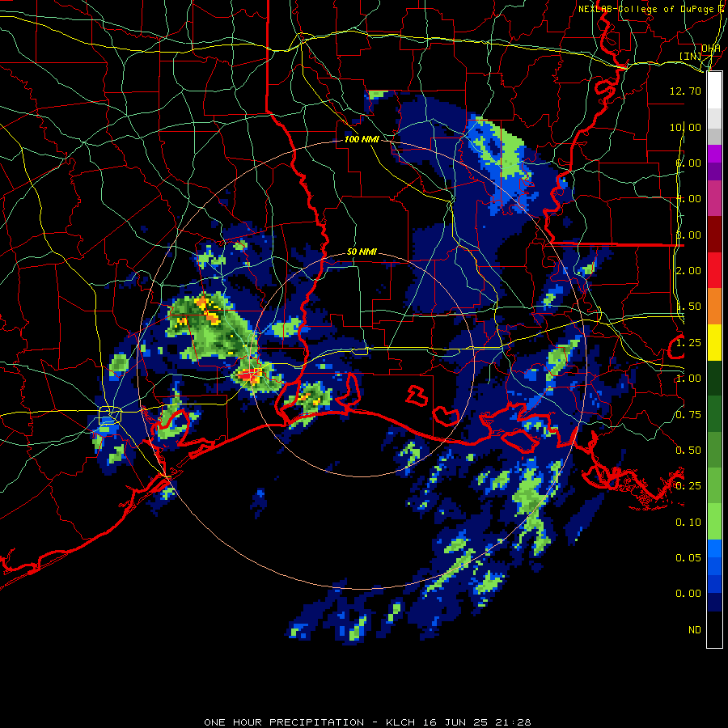Select the dark red swatch in the color scale
The height and width of the screenshot is (728, 728).
tap(714, 235)
